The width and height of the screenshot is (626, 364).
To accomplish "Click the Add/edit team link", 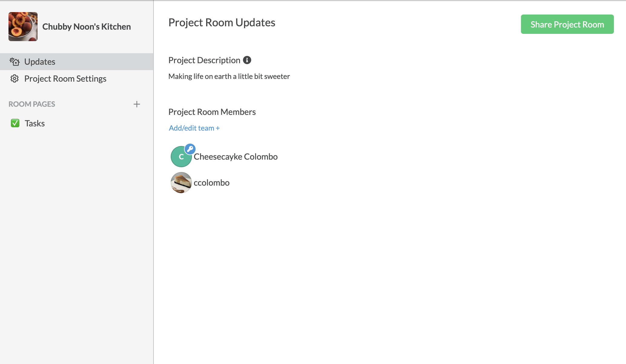I will (x=194, y=128).
